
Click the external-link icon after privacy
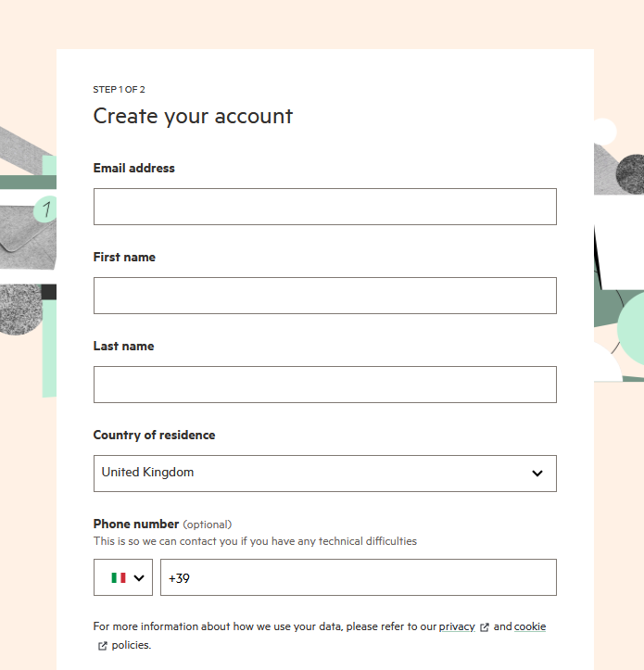[x=485, y=627]
